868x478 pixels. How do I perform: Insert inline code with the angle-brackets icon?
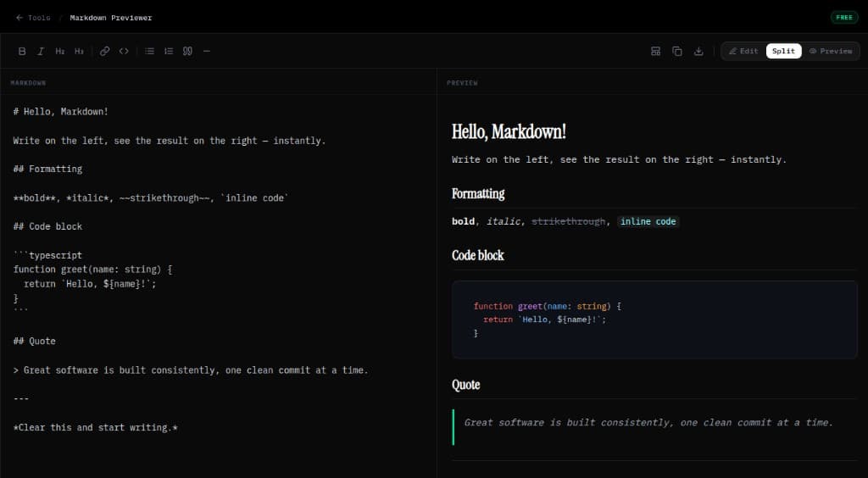click(124, 51)
